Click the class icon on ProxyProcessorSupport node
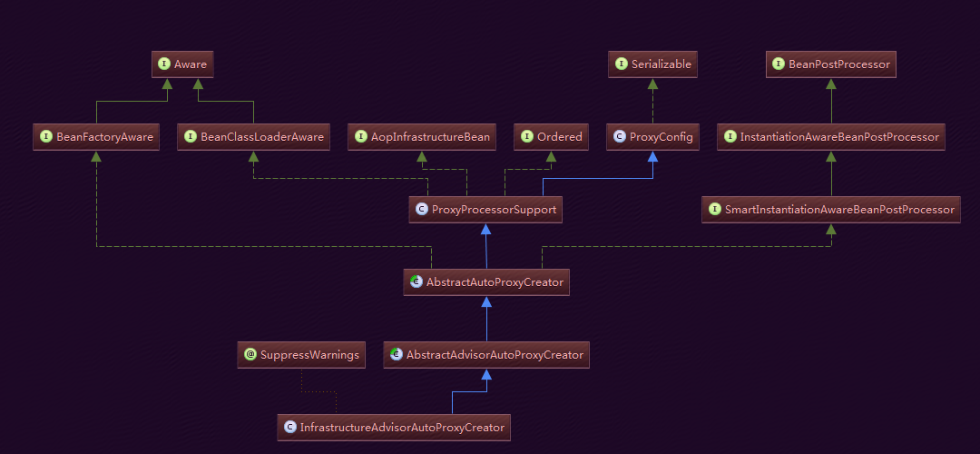 tap(421, 210)
